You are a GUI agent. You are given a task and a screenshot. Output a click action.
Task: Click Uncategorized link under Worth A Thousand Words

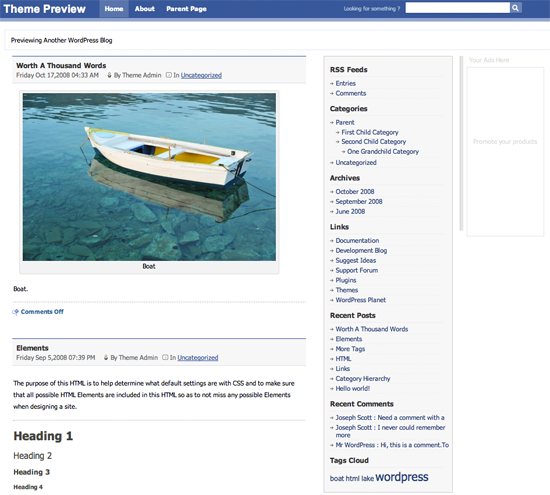pyautogui.click(x=201, y=75)
